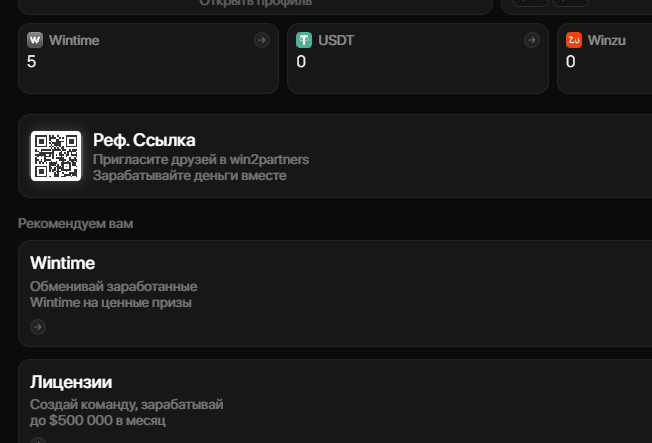Select the Реф. Ссылка heading
The image size is (652, 443).
(144, 140)
